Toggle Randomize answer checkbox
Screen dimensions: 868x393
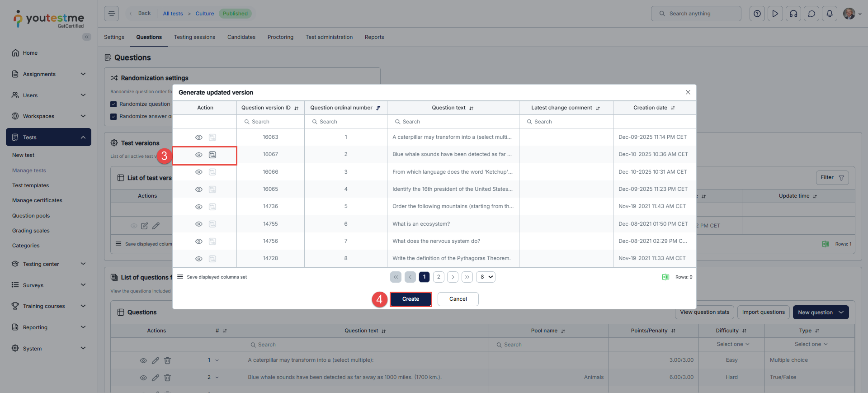(113, 117)
